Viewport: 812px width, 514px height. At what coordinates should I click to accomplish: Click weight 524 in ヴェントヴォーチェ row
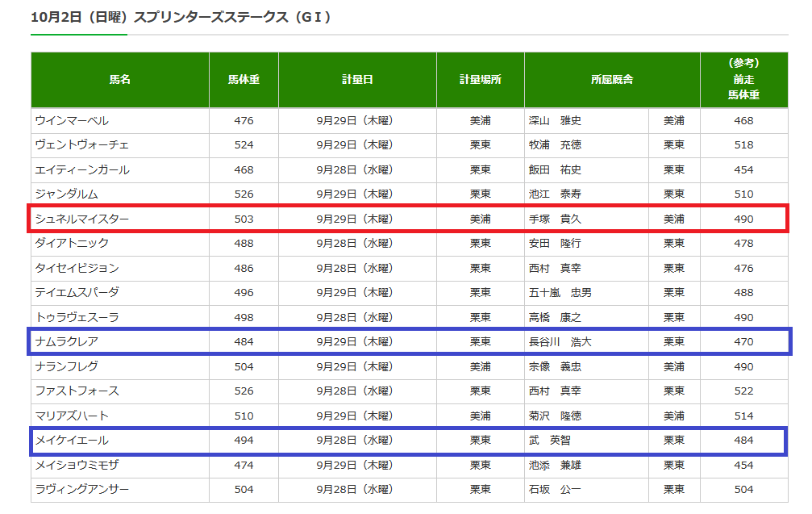[244, 145]
